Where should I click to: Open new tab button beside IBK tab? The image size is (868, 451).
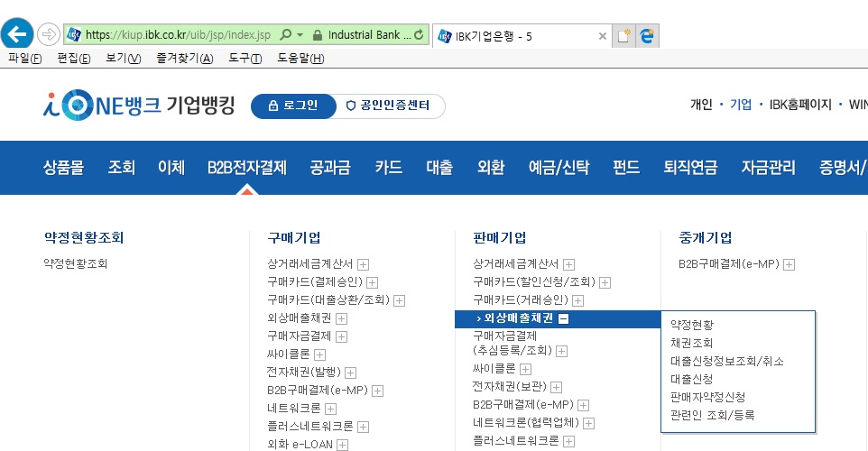pyautogui.click(x=623, y=36)
